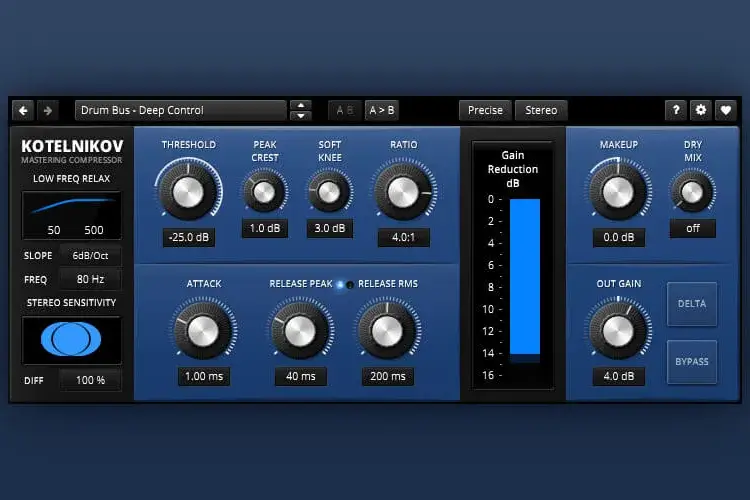Open the 6dB/Oct slope selector
Image resolution: width=750 pixels, height=500 pixels.
click(x=90, y=255)
